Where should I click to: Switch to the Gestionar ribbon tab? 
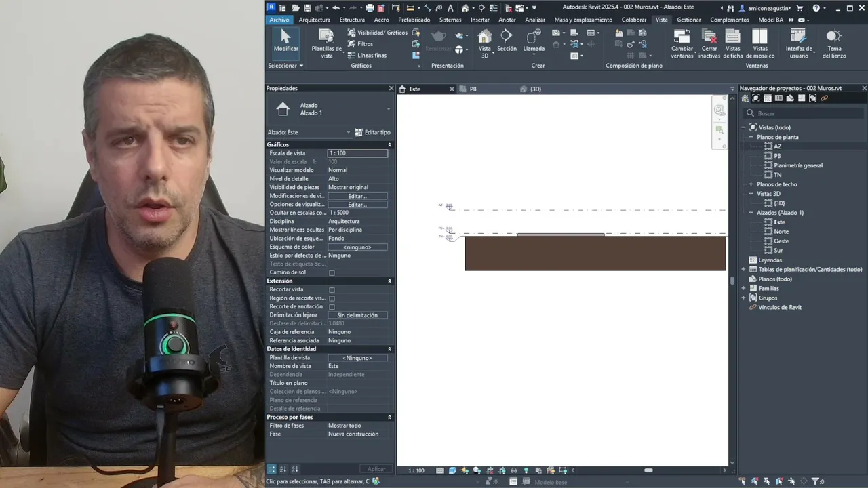click(689, 20)
